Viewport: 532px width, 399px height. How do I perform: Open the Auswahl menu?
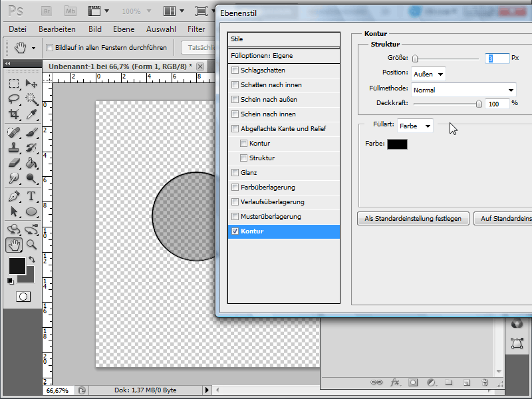(161, 29)
